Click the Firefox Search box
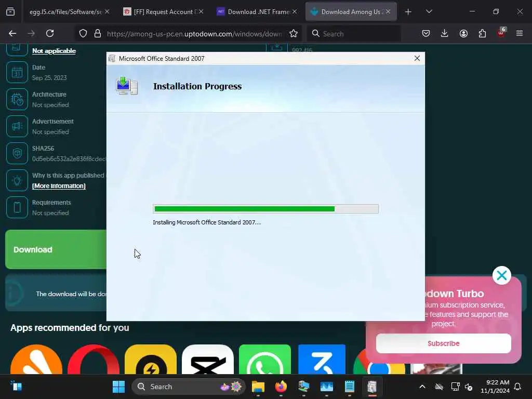 [x=354, y=34]
